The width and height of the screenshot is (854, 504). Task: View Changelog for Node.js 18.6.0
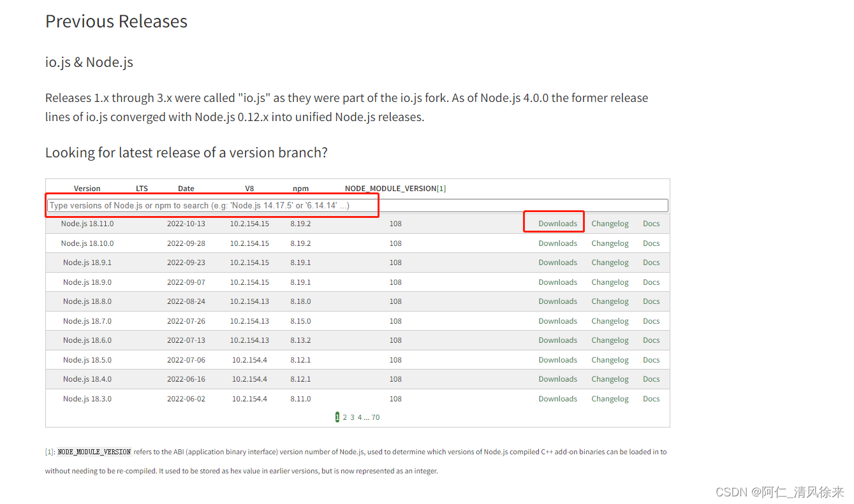pyautogui.click(x=610, y=340)
